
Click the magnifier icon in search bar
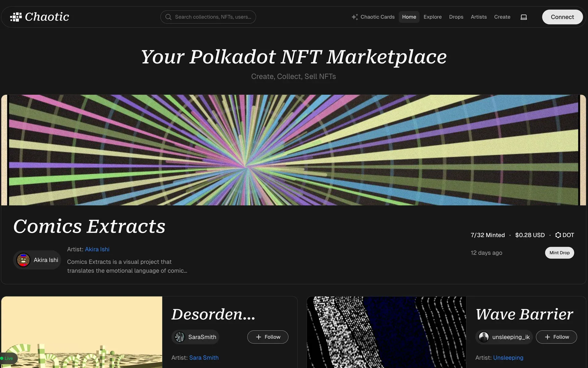168,17
